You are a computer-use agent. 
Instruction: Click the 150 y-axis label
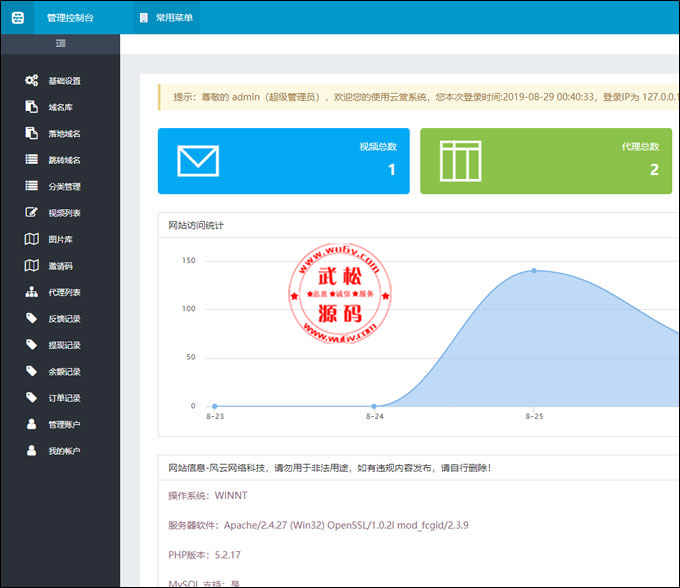click(189, 261)
